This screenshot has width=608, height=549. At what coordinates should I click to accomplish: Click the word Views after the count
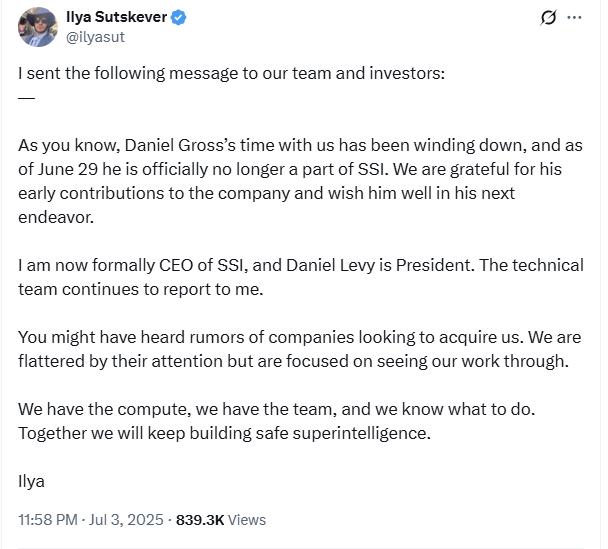(247, 520)
